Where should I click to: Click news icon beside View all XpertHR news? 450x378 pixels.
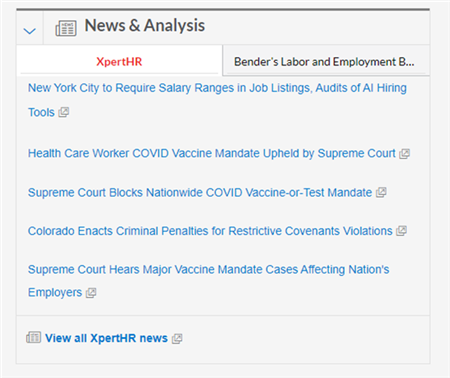33,337
